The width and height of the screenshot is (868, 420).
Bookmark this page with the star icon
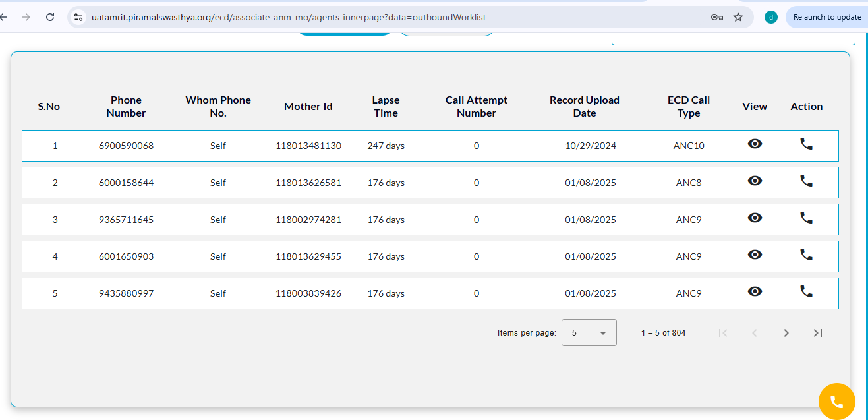coord(738,17)
